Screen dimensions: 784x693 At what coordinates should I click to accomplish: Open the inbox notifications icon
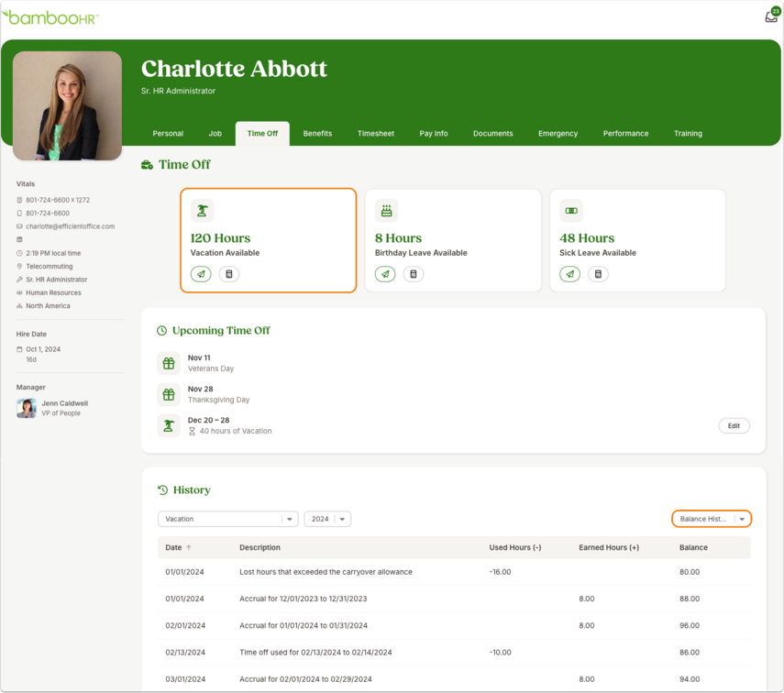tap(771, 16)
